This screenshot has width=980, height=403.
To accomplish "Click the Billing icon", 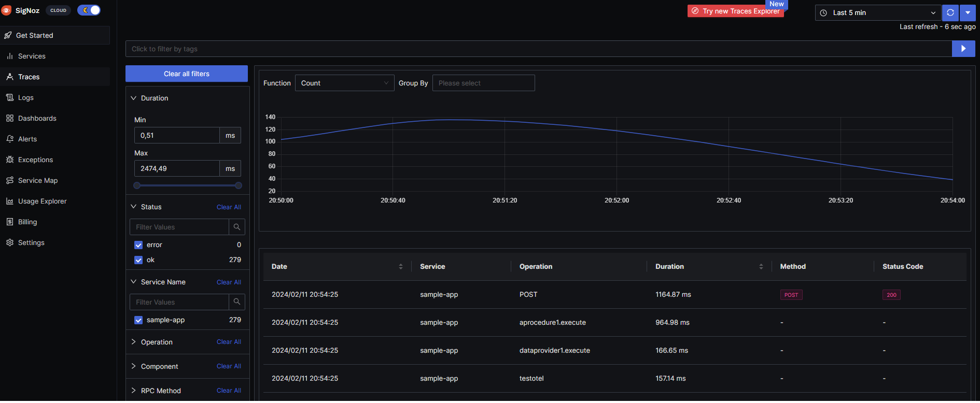I will 10,222.
